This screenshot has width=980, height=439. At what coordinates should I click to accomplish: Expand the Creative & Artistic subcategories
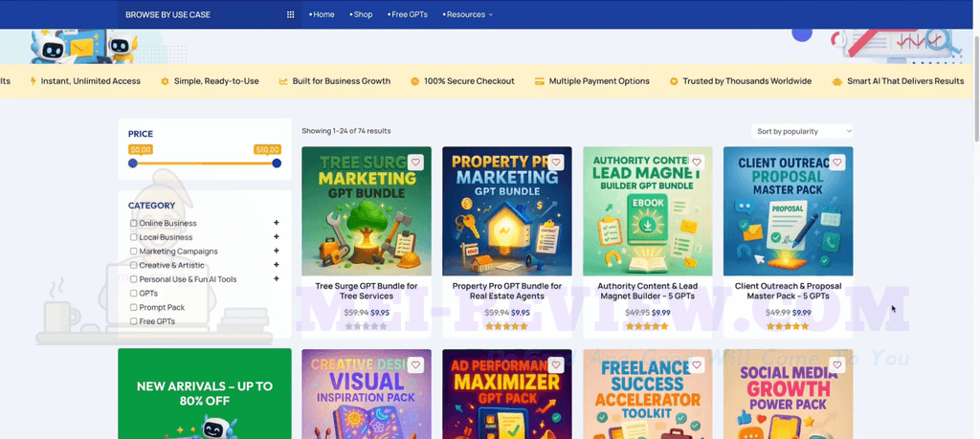(277, 265)
